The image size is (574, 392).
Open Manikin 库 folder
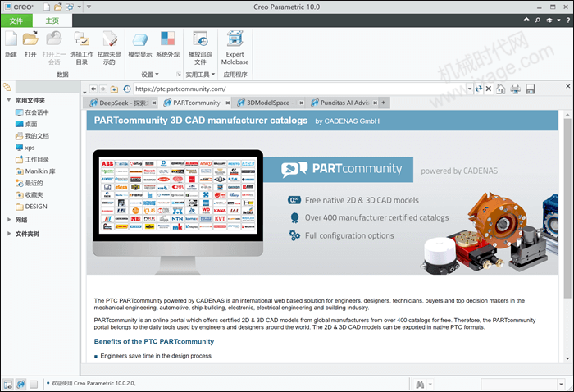click(35, 171)
